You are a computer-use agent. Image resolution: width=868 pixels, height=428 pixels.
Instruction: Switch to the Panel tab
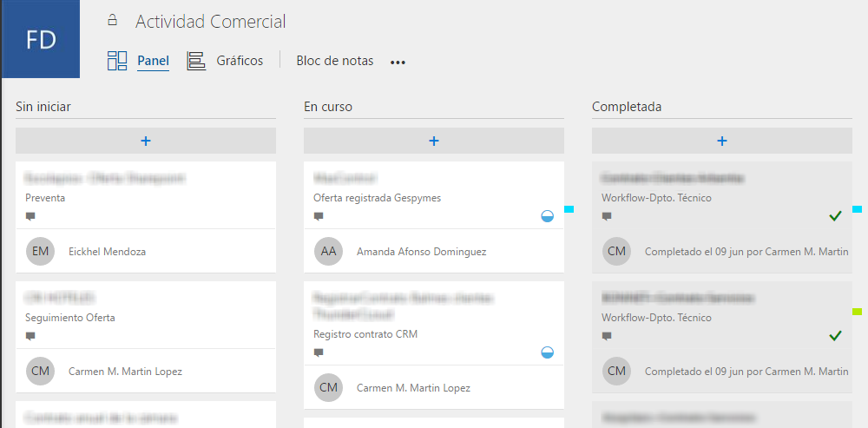point(153,61)
